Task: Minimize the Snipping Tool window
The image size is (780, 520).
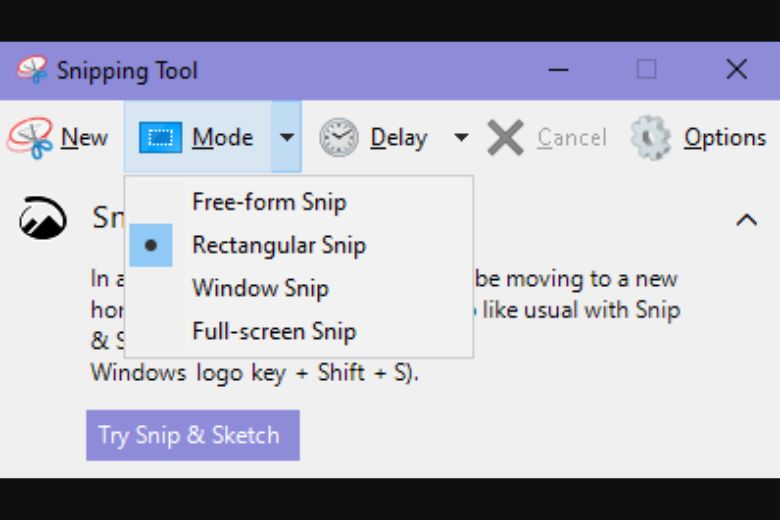Action: [558, 70]
